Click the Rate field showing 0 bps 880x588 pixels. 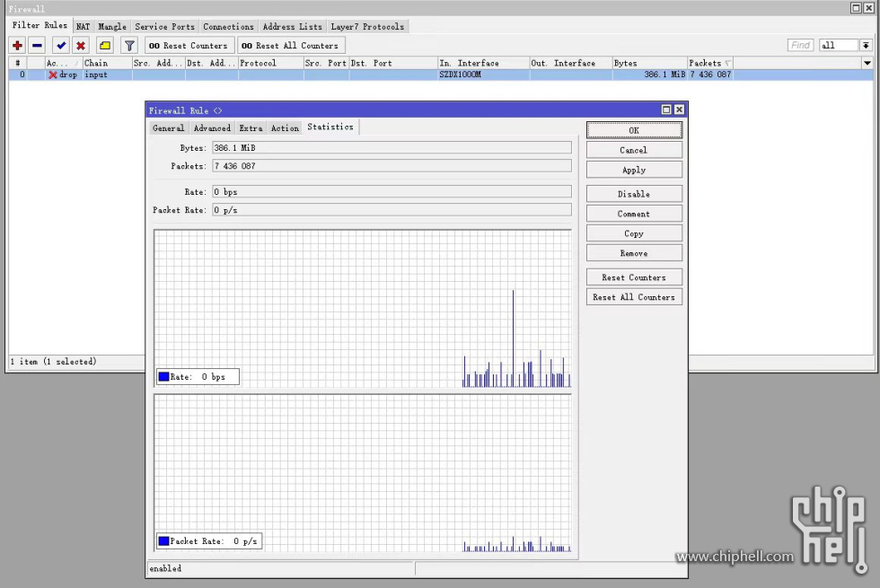[392, 191]
